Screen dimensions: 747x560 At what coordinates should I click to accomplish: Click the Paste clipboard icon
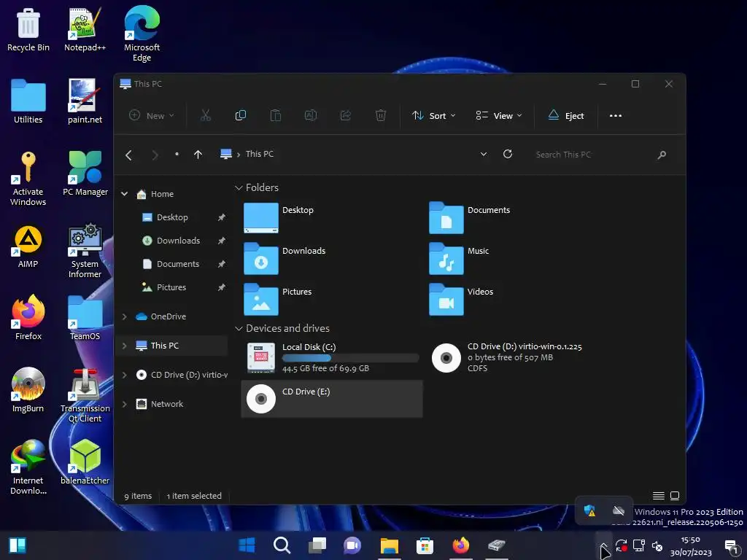[275, 115]
